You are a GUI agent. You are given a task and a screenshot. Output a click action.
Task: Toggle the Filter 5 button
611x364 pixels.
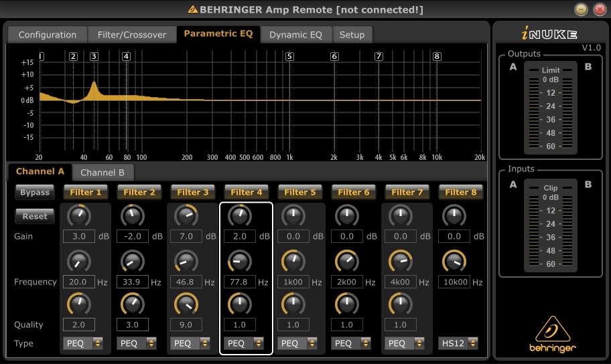(300, 192)
